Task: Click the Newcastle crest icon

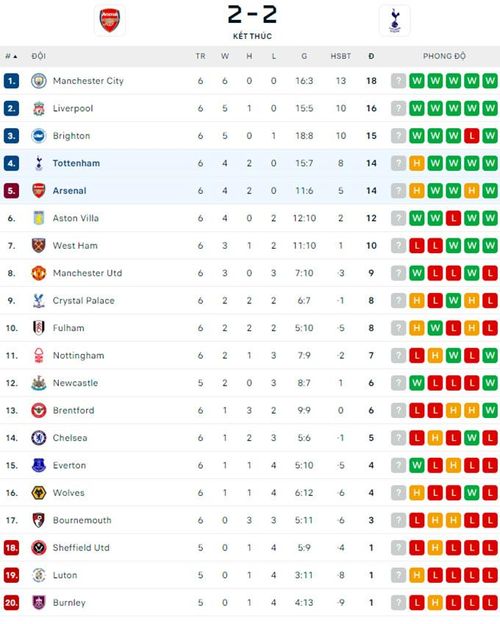Action: pos(39,383)
